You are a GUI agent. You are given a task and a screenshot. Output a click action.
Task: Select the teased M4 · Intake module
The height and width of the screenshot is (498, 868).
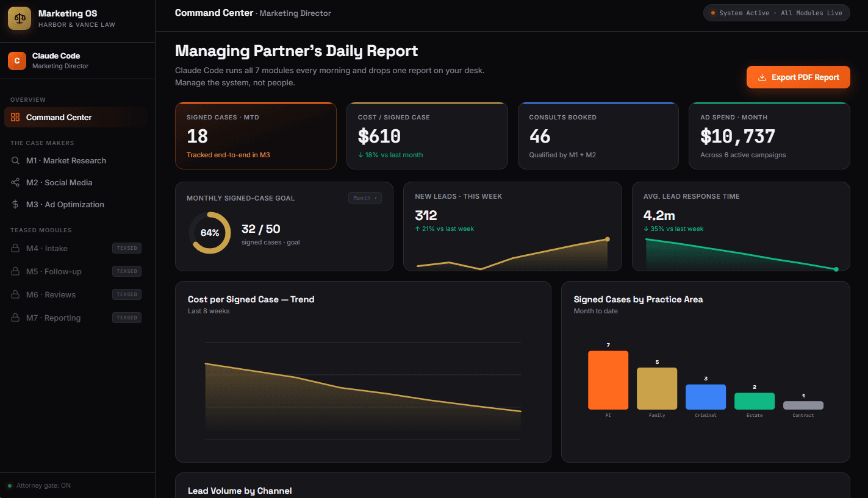click(x=76, y=249)
